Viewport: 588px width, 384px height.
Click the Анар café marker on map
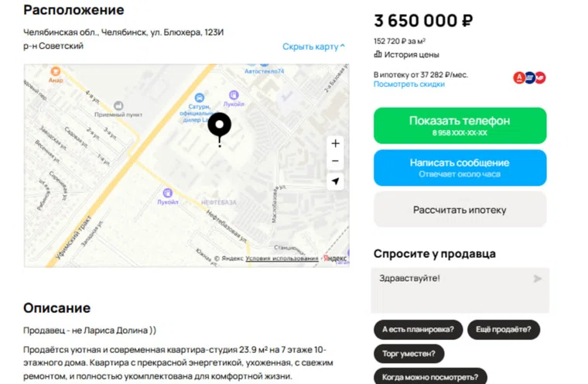(x=56, y=72)
